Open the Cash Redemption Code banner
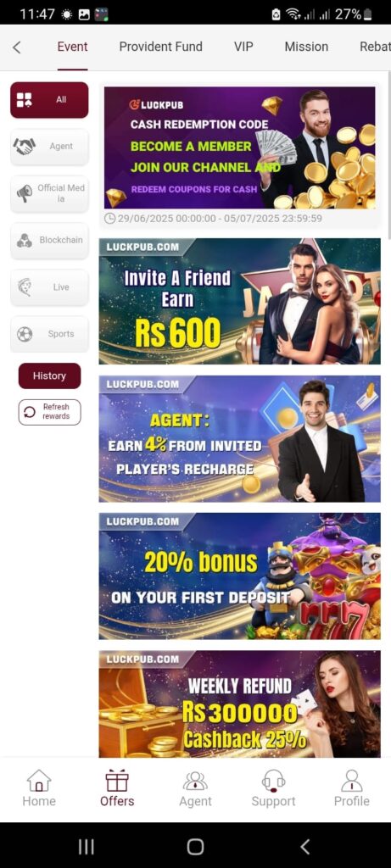The image size is (391, 868). tap(240, 147)
